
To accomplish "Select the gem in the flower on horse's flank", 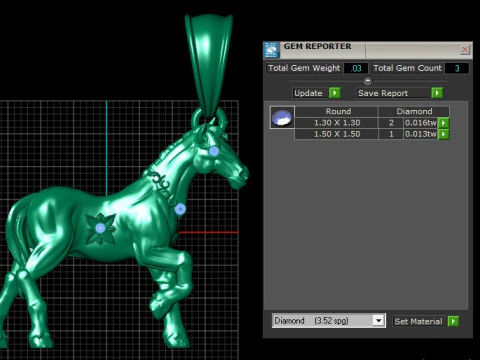I will coord(100,228).
